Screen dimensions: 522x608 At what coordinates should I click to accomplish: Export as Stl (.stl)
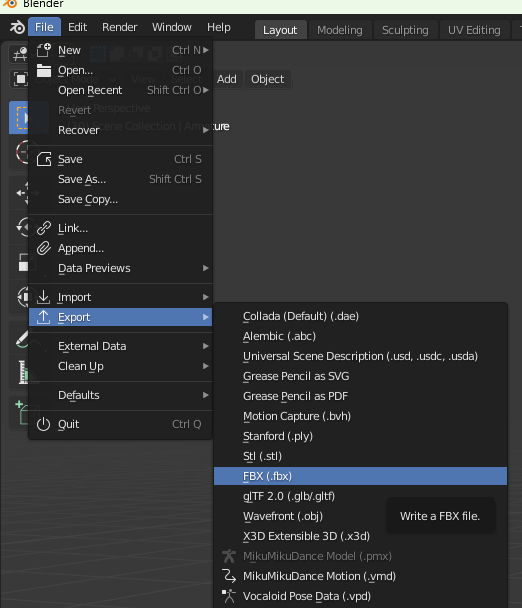(x=360, y=456)
